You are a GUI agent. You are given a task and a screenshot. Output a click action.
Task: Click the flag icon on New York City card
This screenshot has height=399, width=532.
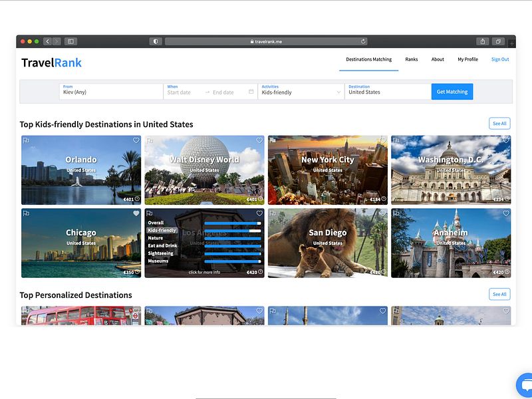(273, 140)
